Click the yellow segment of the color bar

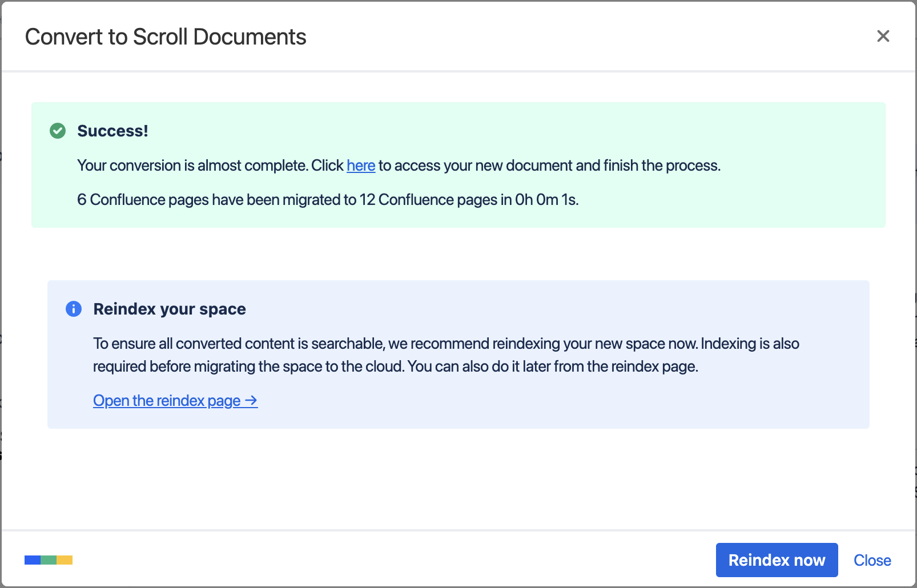coord(65,560)
